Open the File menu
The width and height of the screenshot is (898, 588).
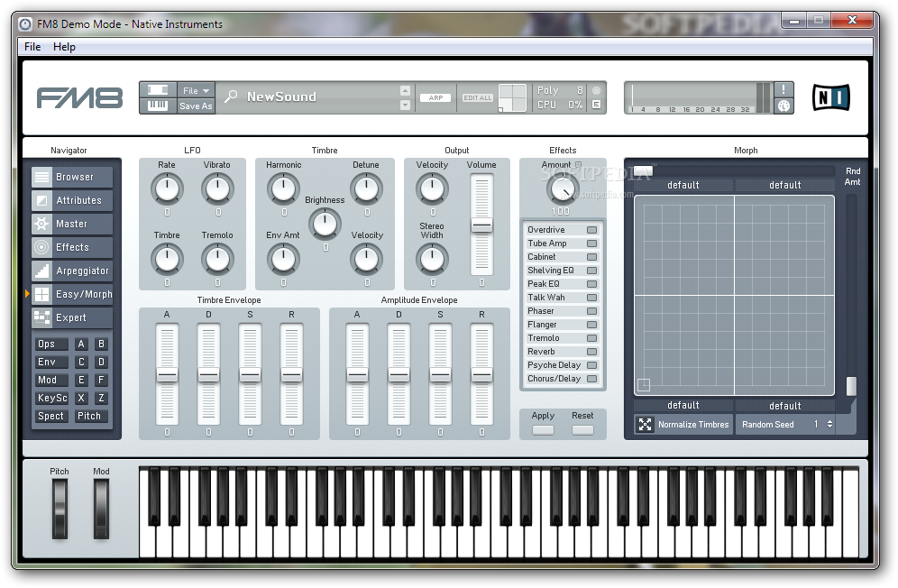pos(32,46)
